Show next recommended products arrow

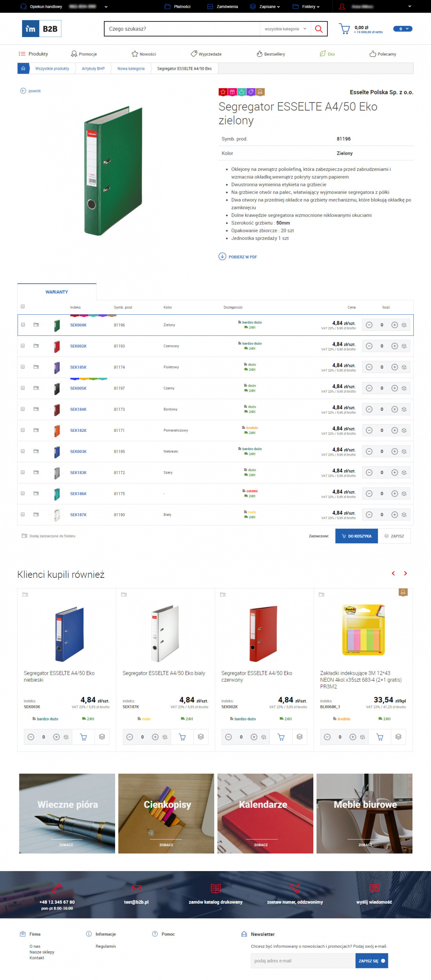405,574
